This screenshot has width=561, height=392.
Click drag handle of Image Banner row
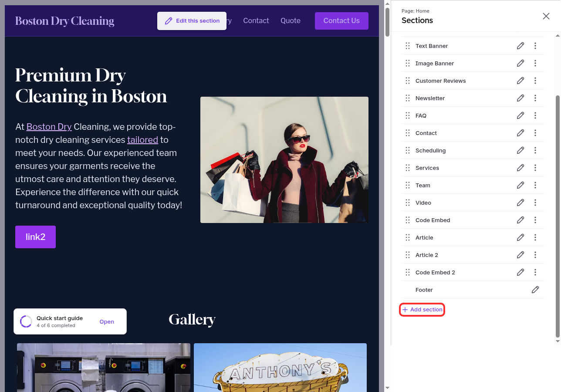pyautogui.click(x=408, y=63)
